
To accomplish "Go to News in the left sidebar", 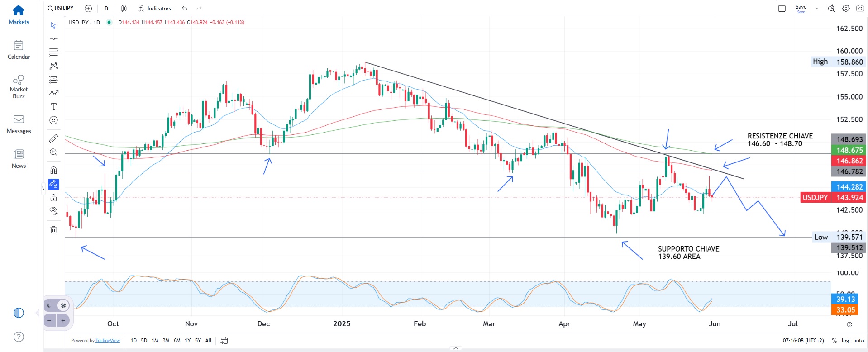I will [19, 159].
